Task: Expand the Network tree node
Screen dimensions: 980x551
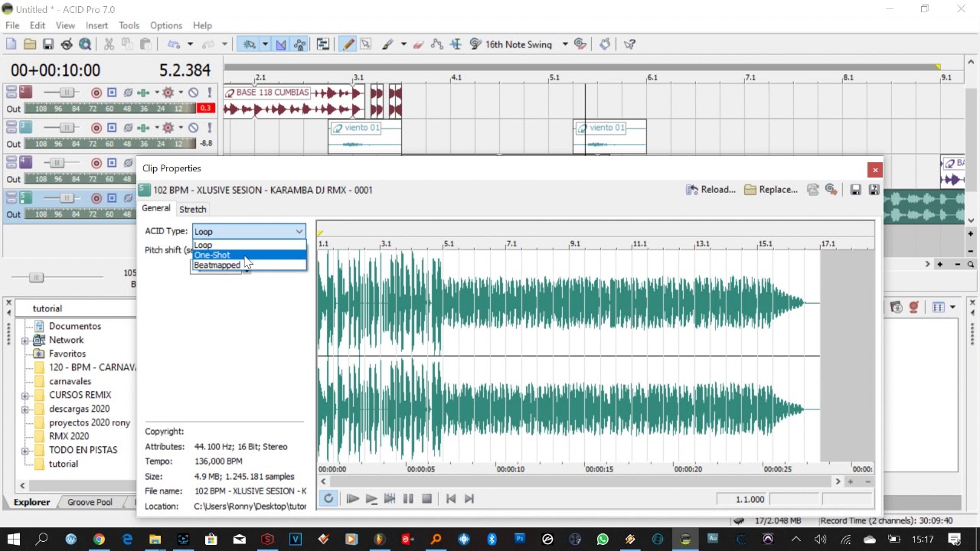Action: point(25,341)
